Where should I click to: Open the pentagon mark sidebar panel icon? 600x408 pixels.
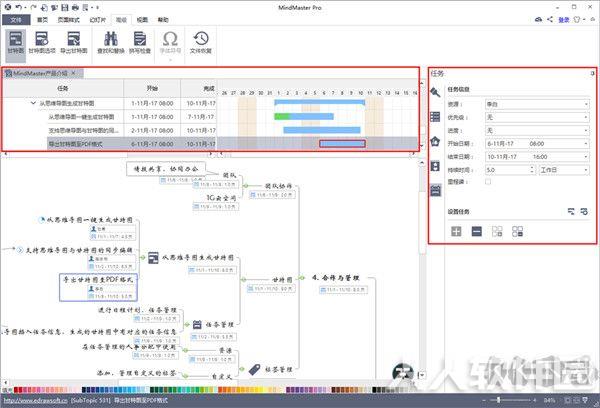(435, 141)
